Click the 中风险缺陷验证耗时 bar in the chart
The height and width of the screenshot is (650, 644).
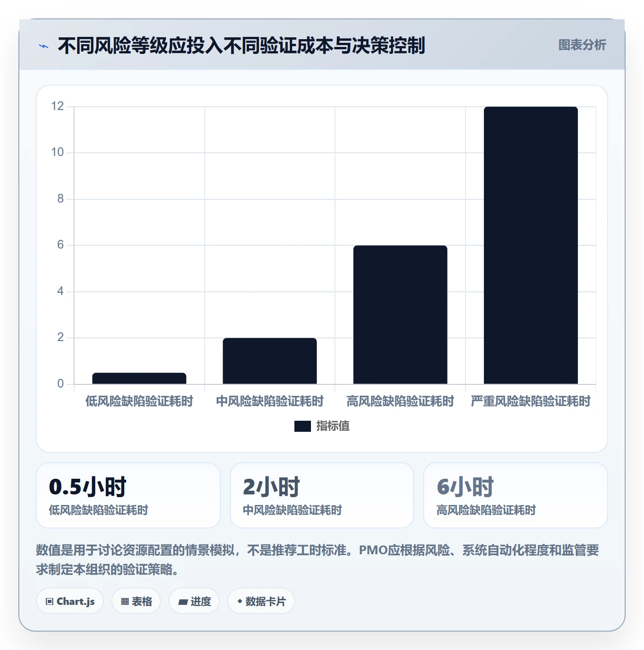(x=270, y=361)
